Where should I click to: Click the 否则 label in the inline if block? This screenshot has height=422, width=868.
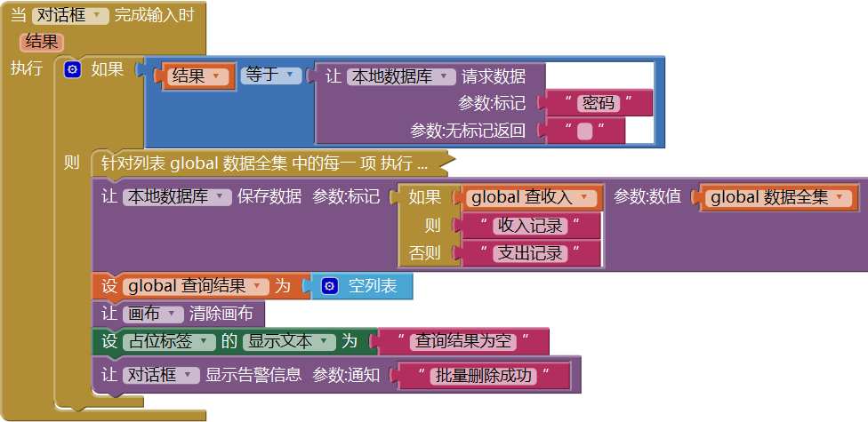pos(424,253)
